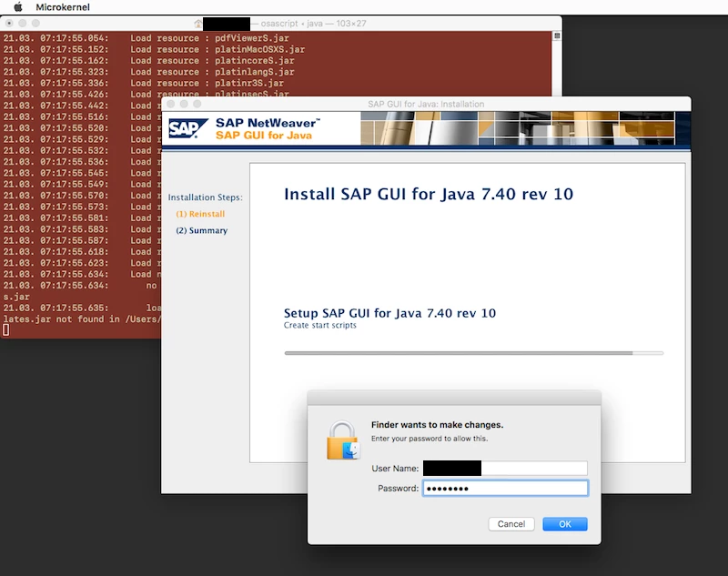Focus the User Name field

coord(505,469)
